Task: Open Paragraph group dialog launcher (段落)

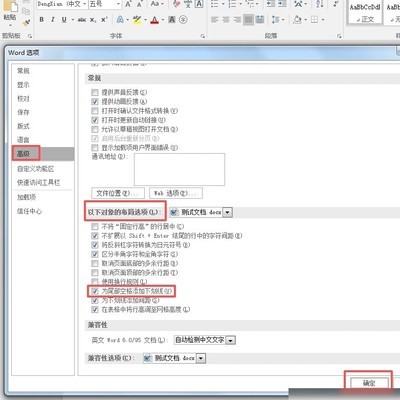Action: tap(339, 36)
